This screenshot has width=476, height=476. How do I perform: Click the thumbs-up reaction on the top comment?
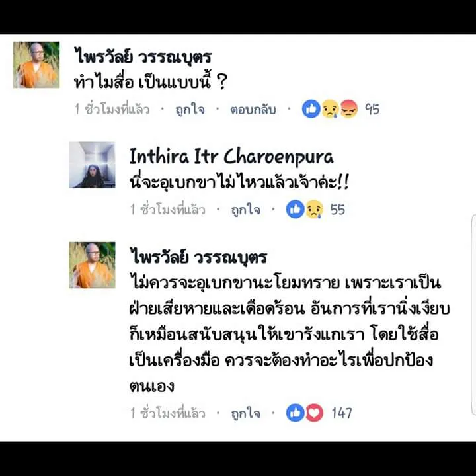click(311, 109)
